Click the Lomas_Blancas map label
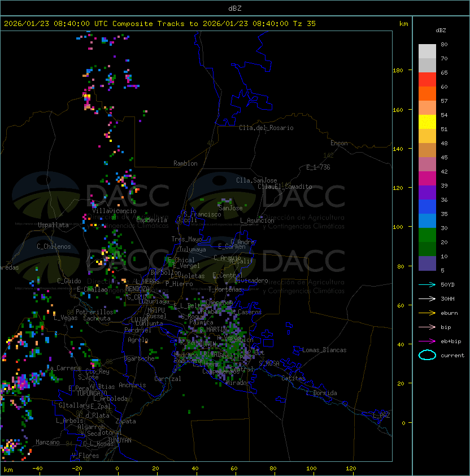 click(324, 350)
